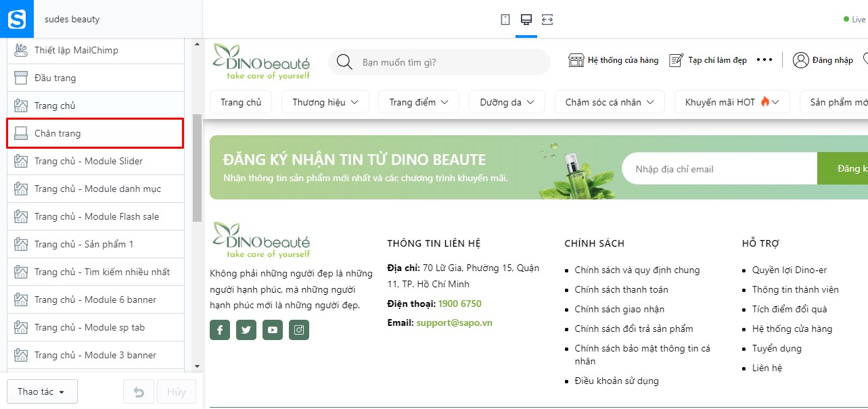
Task: Expand the Chăm sóc cá nhân menu
Action: click(x=610, y=102)
